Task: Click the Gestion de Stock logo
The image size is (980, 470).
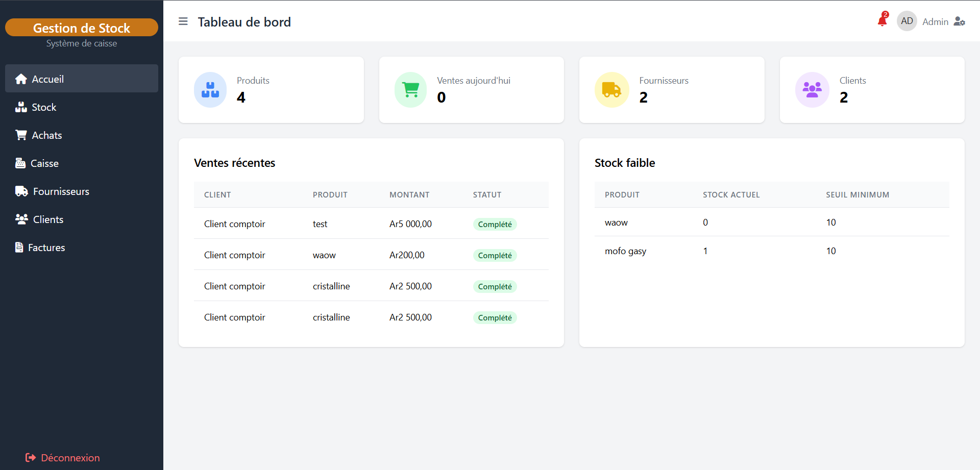Action: coord(82,28)
